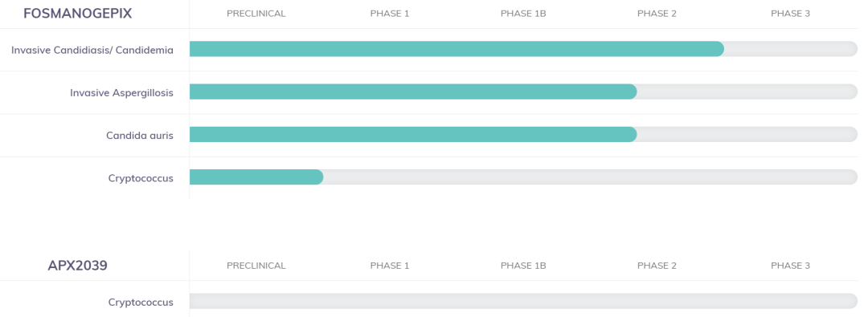Select the Candida auris indication label
Viewport: 868px width, 317px height.
point(140,135)
